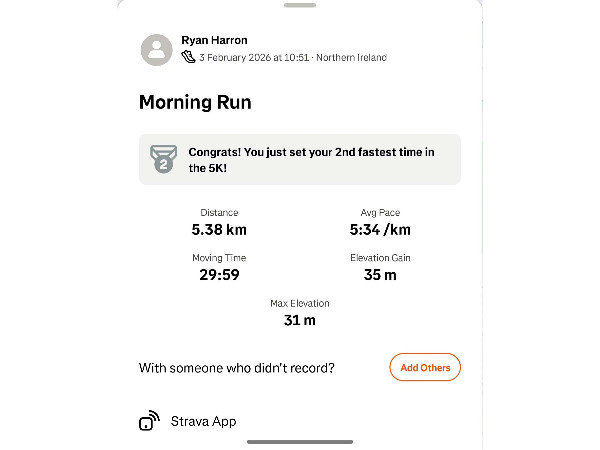Click the Strava App label

203,421
